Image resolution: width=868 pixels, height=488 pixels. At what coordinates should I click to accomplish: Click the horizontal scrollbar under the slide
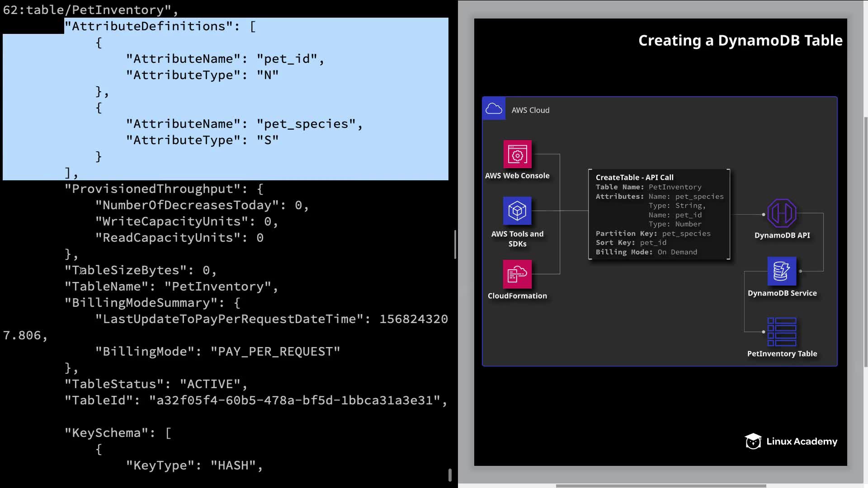click(660, 486)
